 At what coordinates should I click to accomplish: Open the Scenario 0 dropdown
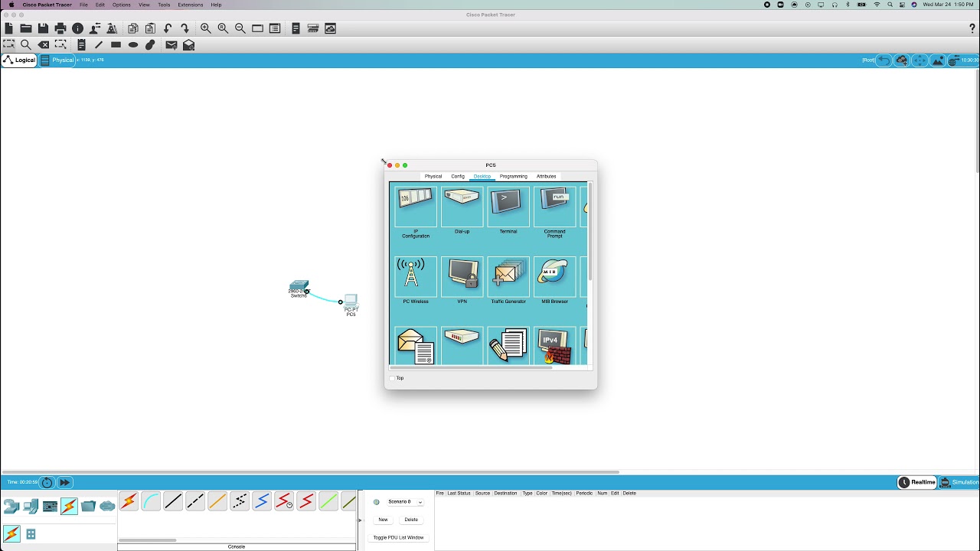[x=405, y=502]
